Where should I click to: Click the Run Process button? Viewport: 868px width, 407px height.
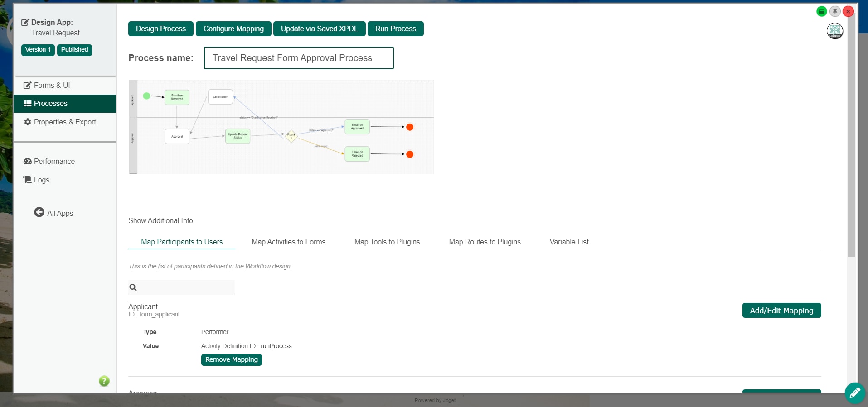coord(395,29)
